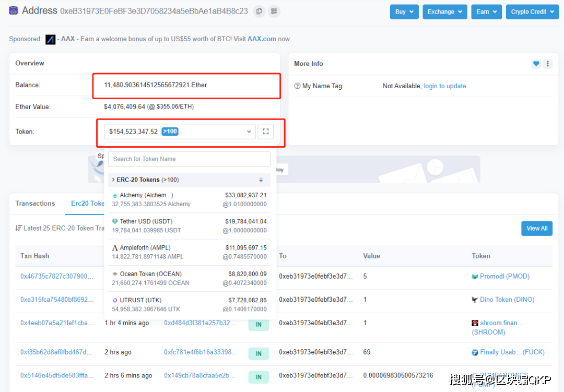Click the Finally Usable token icon
This screenshot has width=564, height=392.
(x=475, y=352)
